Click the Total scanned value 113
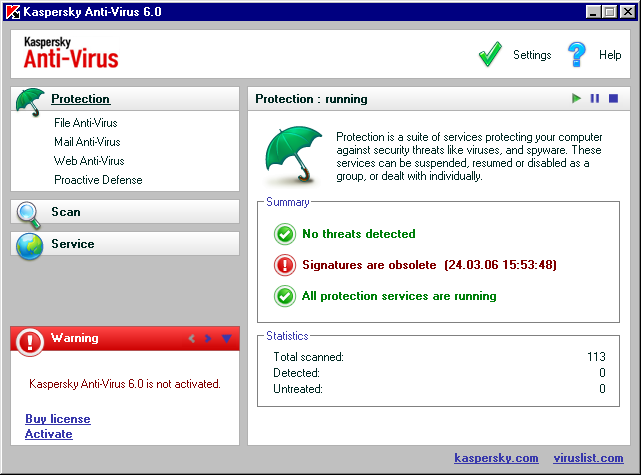 [x=596, y=357]
